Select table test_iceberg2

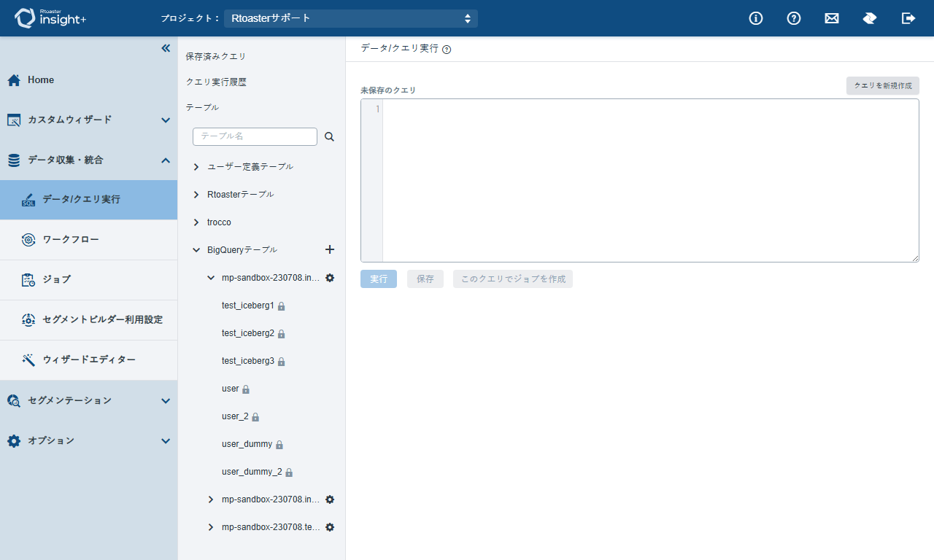[x=248, y=333]
